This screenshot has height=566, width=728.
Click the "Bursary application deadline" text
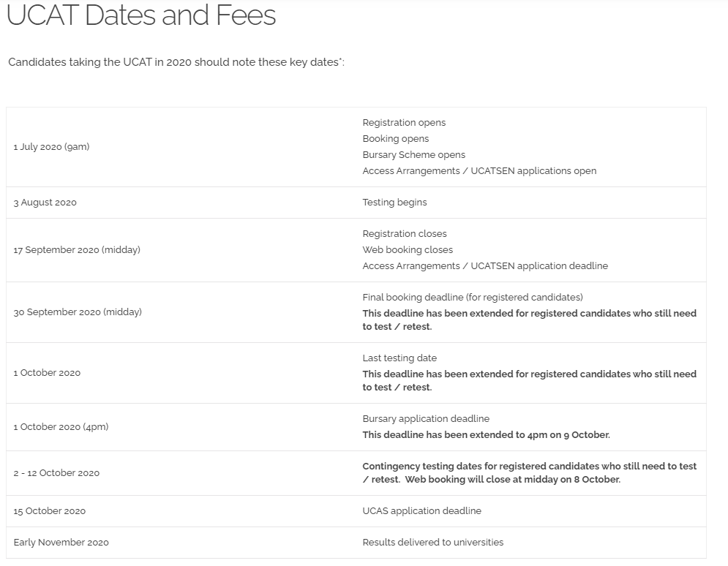[x=426, y=419]
